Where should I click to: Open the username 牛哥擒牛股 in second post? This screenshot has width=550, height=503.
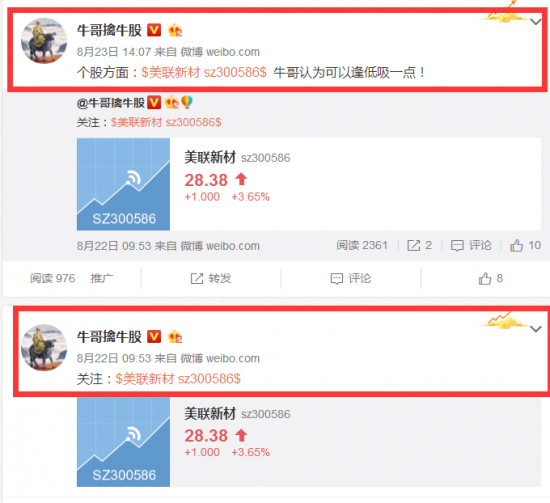(x=109, y=337)
